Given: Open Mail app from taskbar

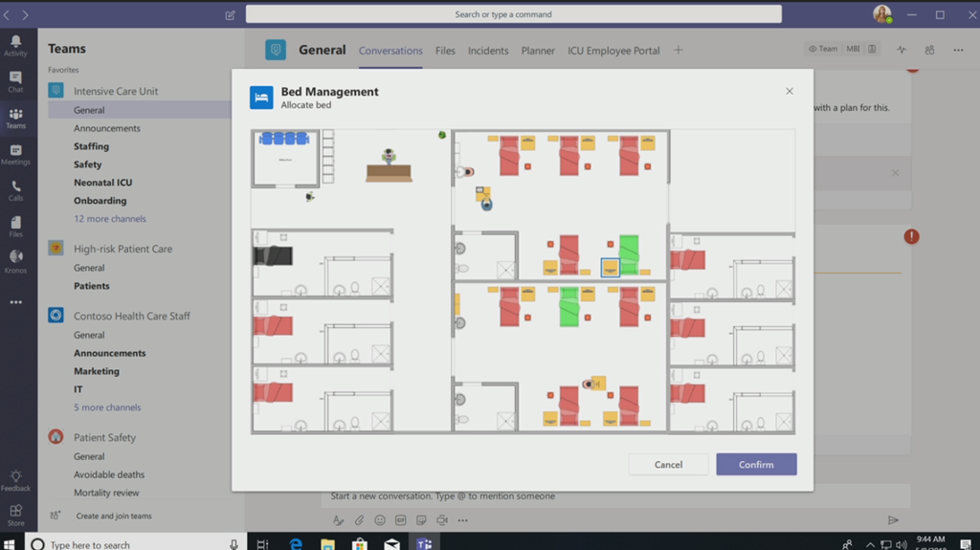Looking at the screenshot, I should pos(391,543).
